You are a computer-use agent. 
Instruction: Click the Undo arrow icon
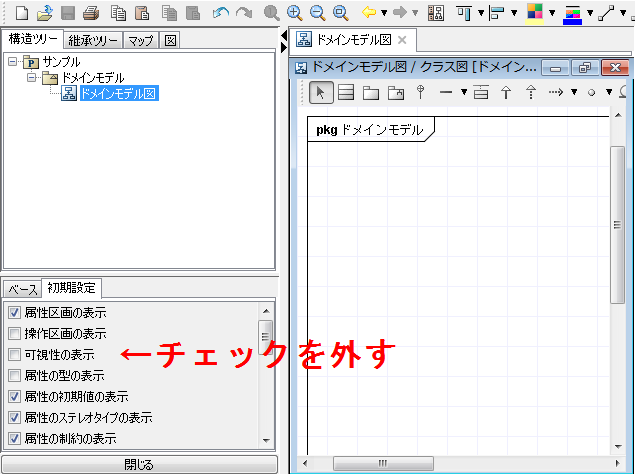pyautogui.click(x=220, y=13)
